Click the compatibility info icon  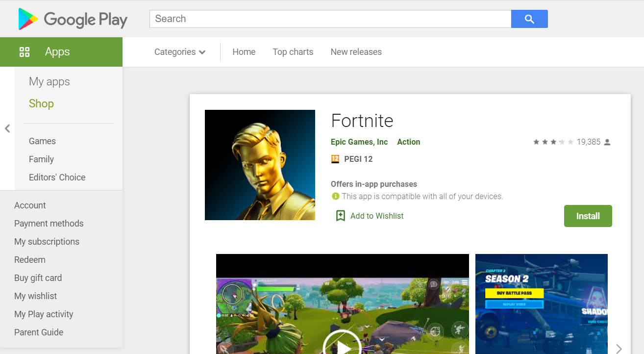click(x=336, y=196)
